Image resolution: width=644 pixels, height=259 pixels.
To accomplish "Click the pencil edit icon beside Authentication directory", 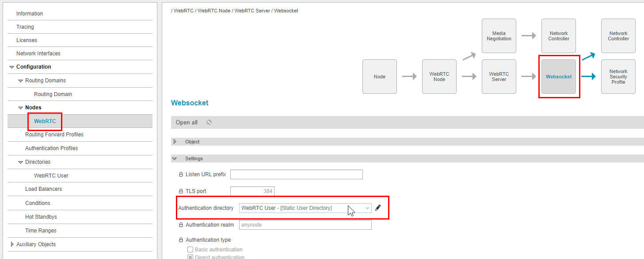I will click(378, 208).
